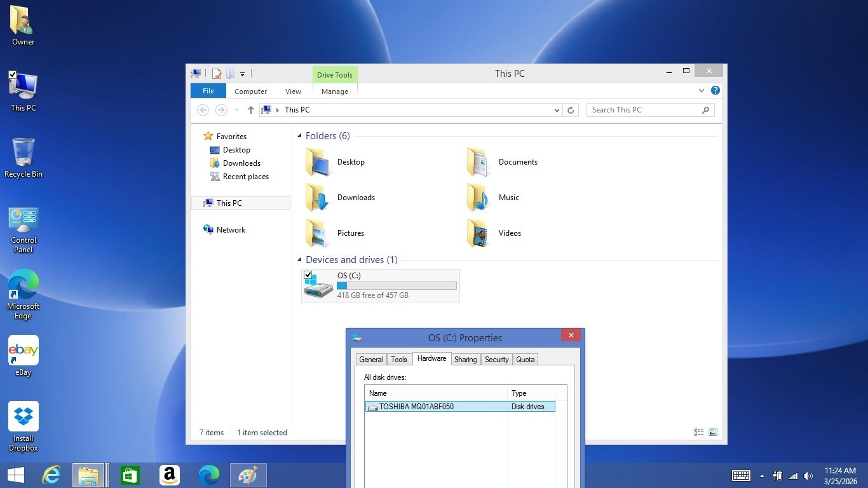Open the General tab in Properties

pyautogui.click(x=371, y=360)
